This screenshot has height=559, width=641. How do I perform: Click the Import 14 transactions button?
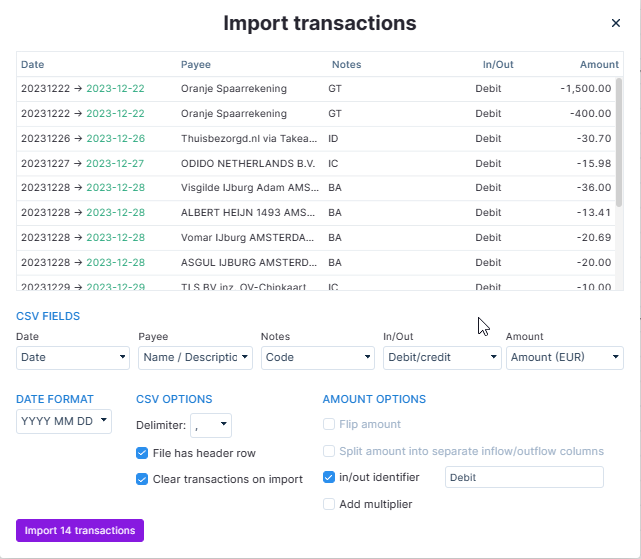pos(80,530)
